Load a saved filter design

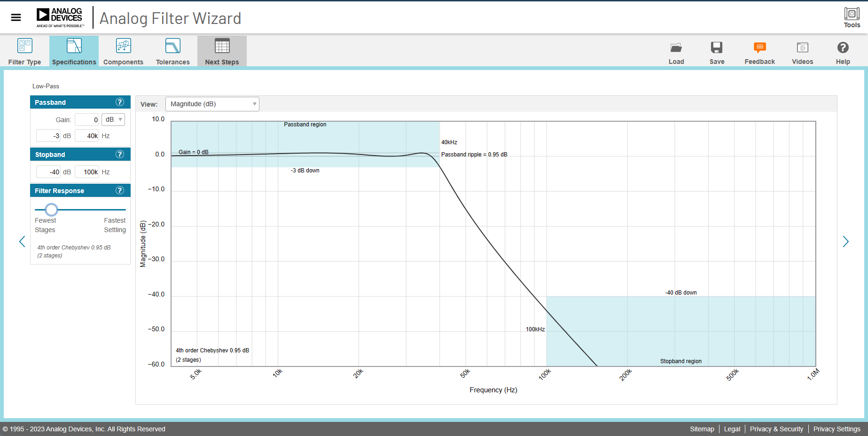tap(676, 53)
